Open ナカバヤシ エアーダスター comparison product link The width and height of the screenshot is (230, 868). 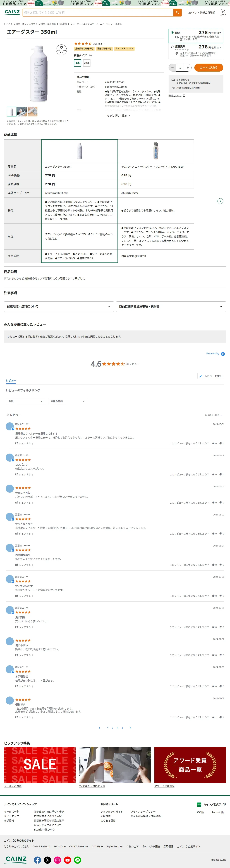point(152,167)
